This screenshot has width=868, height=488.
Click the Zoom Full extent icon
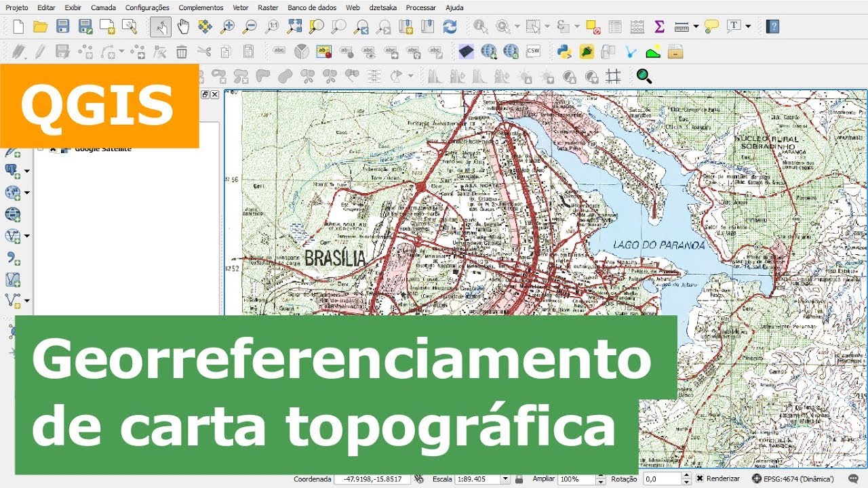click(x=294, y=26)
